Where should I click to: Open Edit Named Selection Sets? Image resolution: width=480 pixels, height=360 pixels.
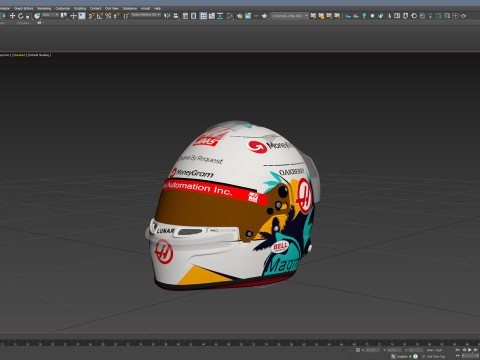point(127,16)
